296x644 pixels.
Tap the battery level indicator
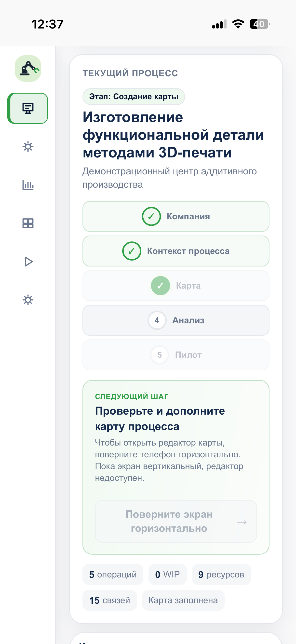260,24
